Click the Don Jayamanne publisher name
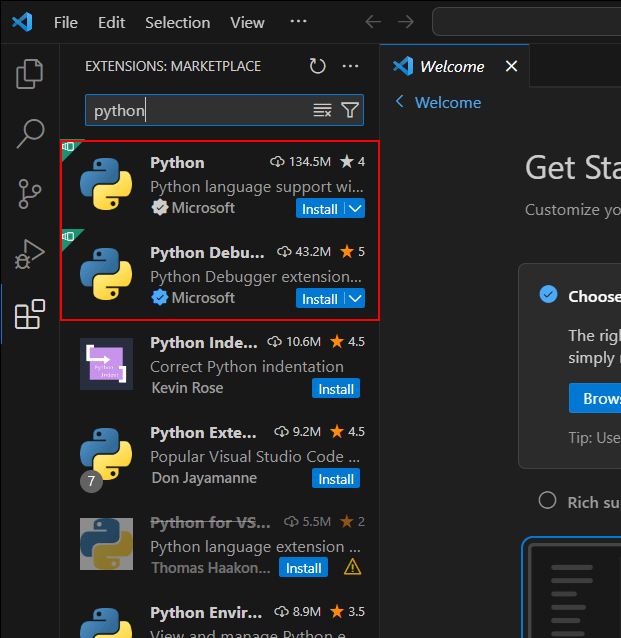 [204, 478]
